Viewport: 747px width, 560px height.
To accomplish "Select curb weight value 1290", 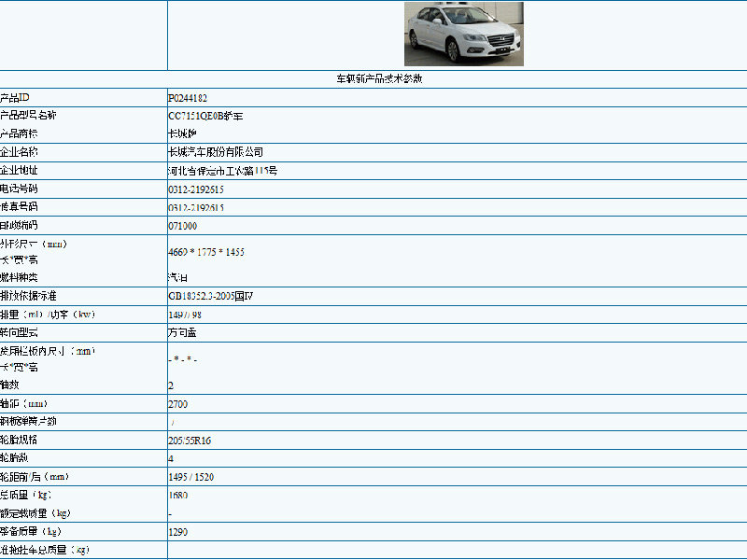I will pyautogui.click(x=177, y=532).
